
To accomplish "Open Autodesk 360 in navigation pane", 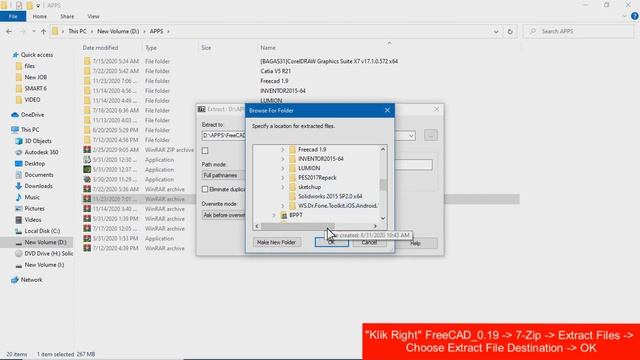I will (x=41, y=152).
